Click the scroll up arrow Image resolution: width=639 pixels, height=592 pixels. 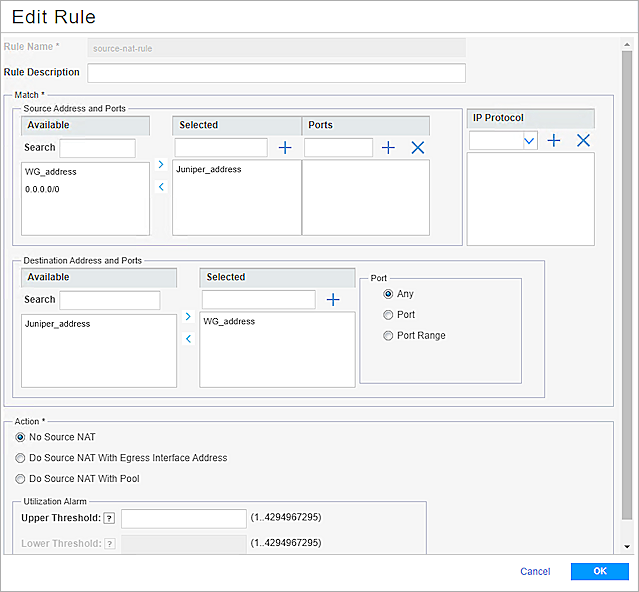point(627,44)
